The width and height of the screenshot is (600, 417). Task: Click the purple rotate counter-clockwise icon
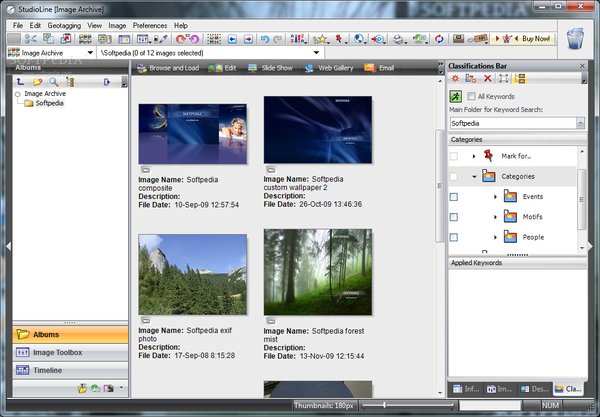[194, 39]
